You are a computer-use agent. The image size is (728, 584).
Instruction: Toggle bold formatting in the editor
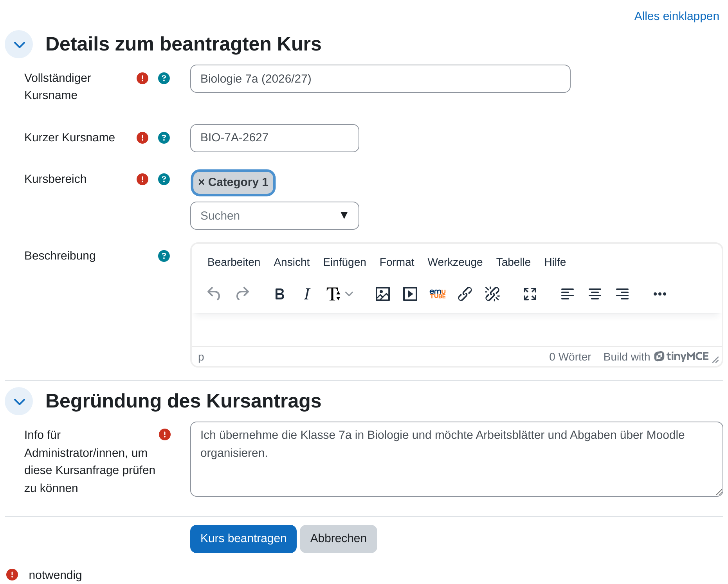click(279, 294)
